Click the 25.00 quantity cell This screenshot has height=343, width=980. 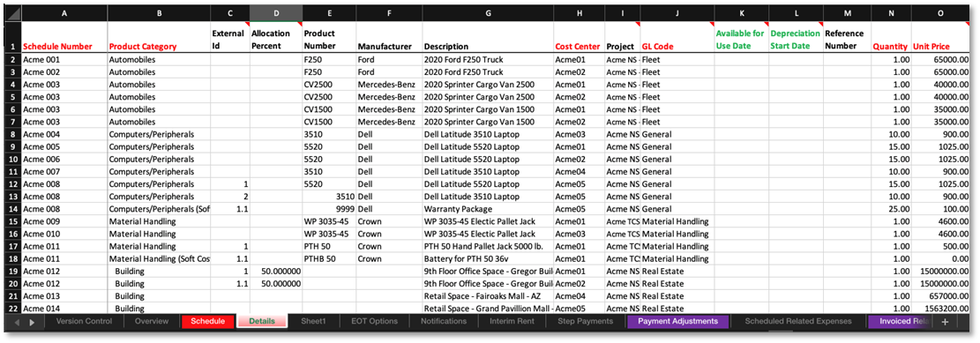point(891,209)
